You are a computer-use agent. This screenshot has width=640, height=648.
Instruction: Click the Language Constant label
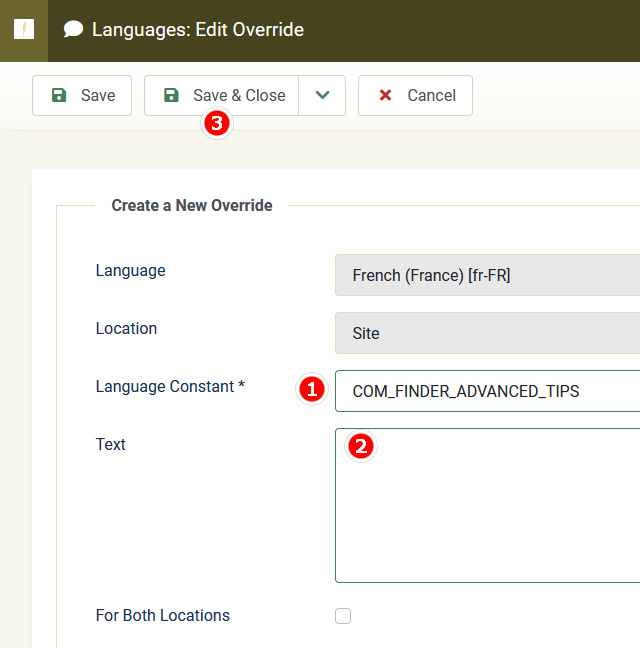coord(170,386)
